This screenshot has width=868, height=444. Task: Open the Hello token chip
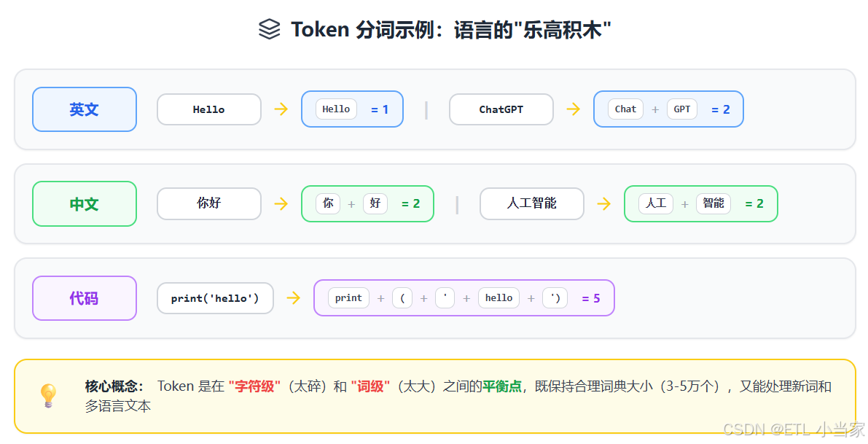(335, 109)
